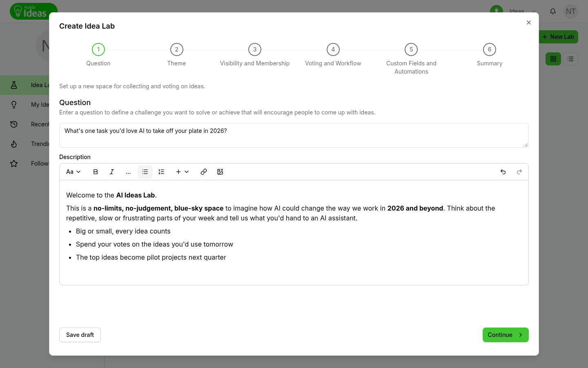Open notifications bell in header

(x=553, y=11)
